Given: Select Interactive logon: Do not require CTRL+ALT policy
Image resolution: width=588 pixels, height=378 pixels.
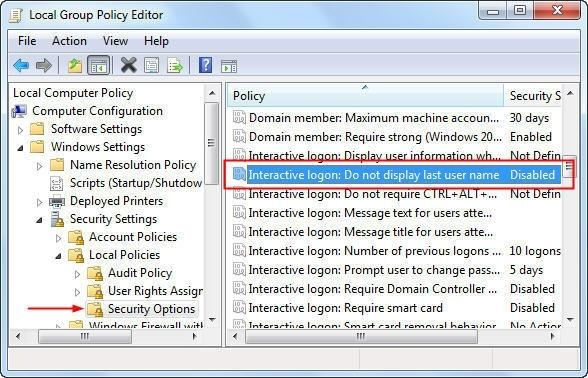Looking at the screenshot, I should [396, 194].
